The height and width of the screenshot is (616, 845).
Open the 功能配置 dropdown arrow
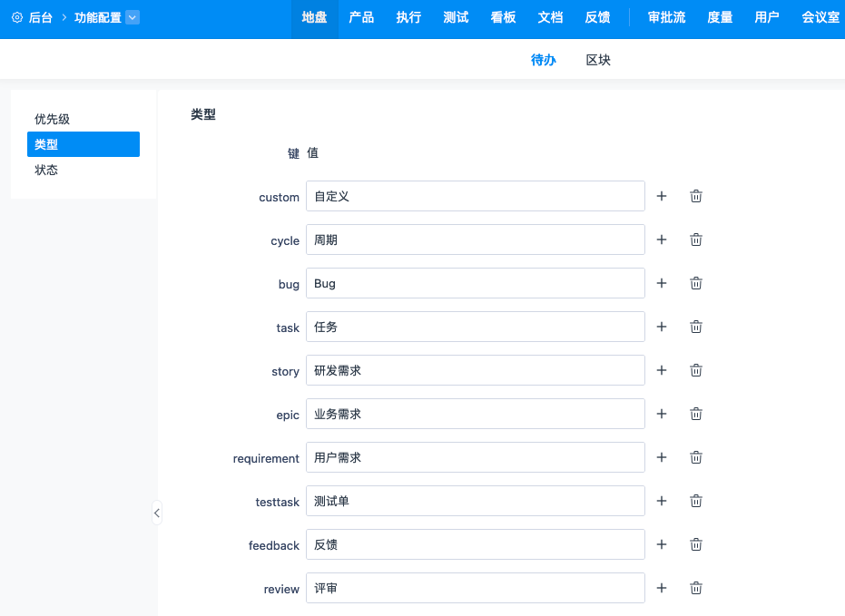133,17
